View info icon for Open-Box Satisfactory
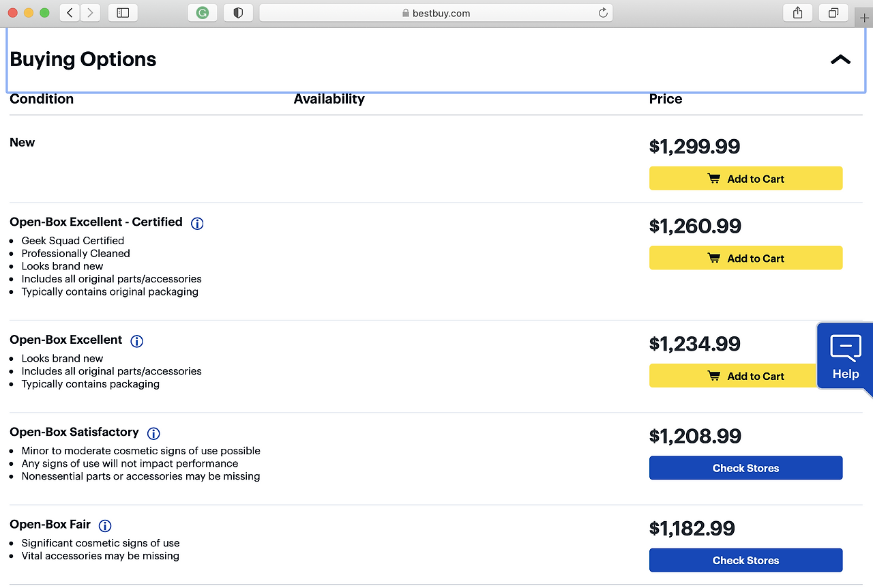 (153, 433)
